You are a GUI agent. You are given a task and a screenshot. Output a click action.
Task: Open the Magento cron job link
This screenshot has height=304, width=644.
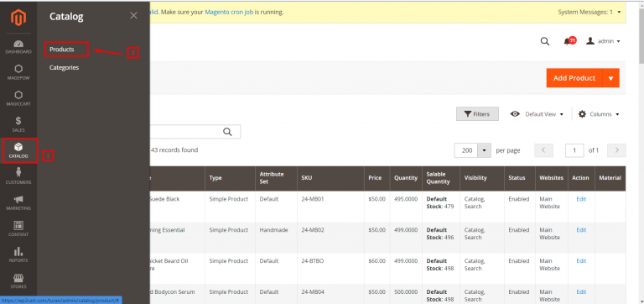click(x=229, y=12)
